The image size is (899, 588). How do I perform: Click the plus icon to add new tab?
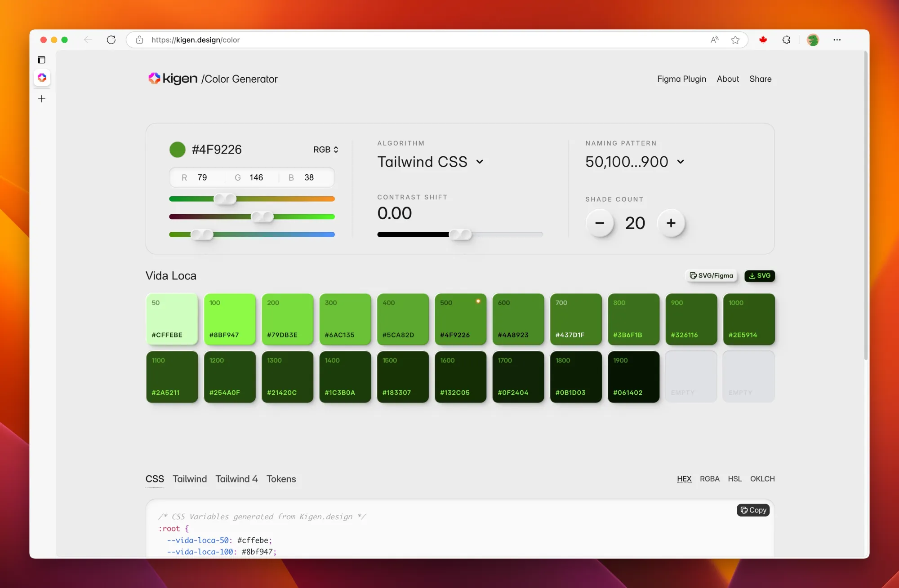point(42,99)
